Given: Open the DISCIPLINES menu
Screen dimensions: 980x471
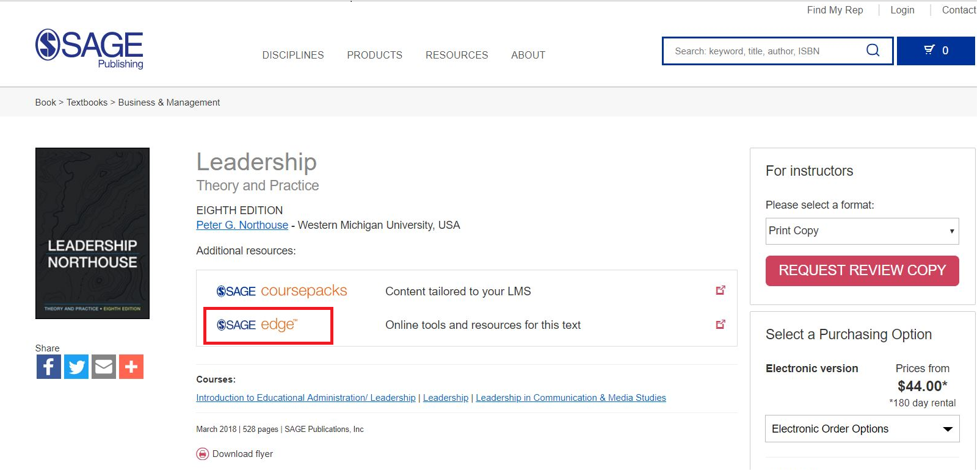Looking at the screenshot, I should 293,55.
